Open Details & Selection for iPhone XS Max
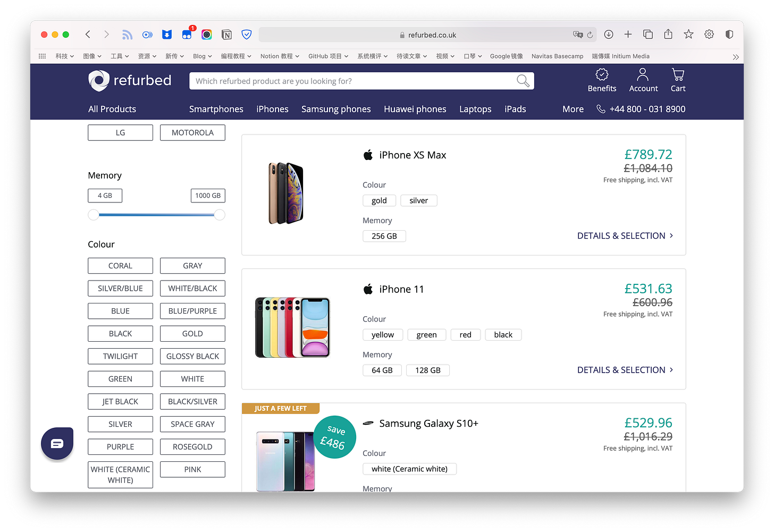This screenshot has width=774, height=532. tap(625, 235)
